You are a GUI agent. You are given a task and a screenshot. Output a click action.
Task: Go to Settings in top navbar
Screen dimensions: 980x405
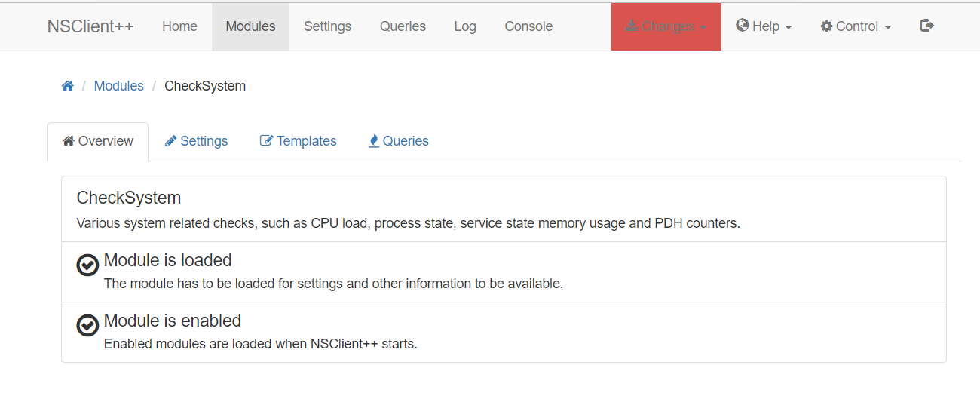(x=327, y=26)
